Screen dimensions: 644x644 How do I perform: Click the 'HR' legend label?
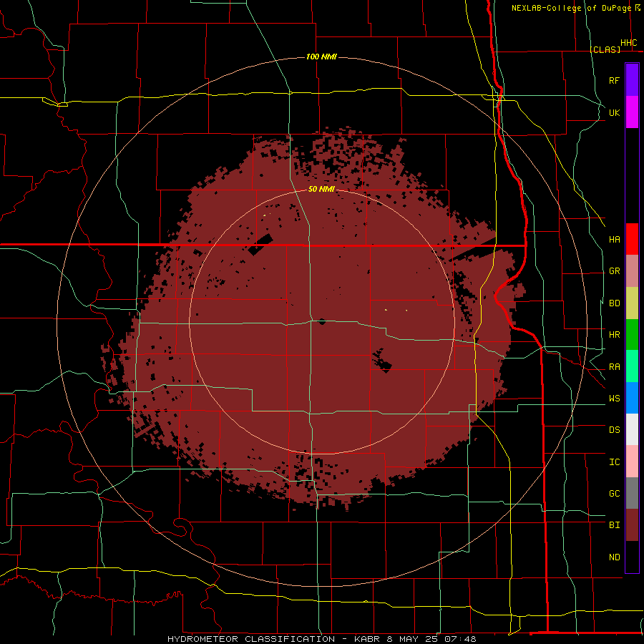[x=614, y=335]
